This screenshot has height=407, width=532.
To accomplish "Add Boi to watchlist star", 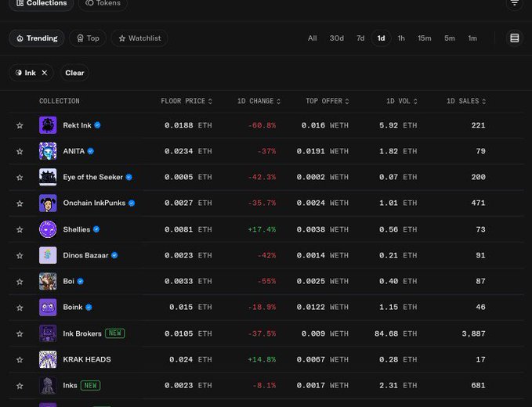I will point(20,282).
